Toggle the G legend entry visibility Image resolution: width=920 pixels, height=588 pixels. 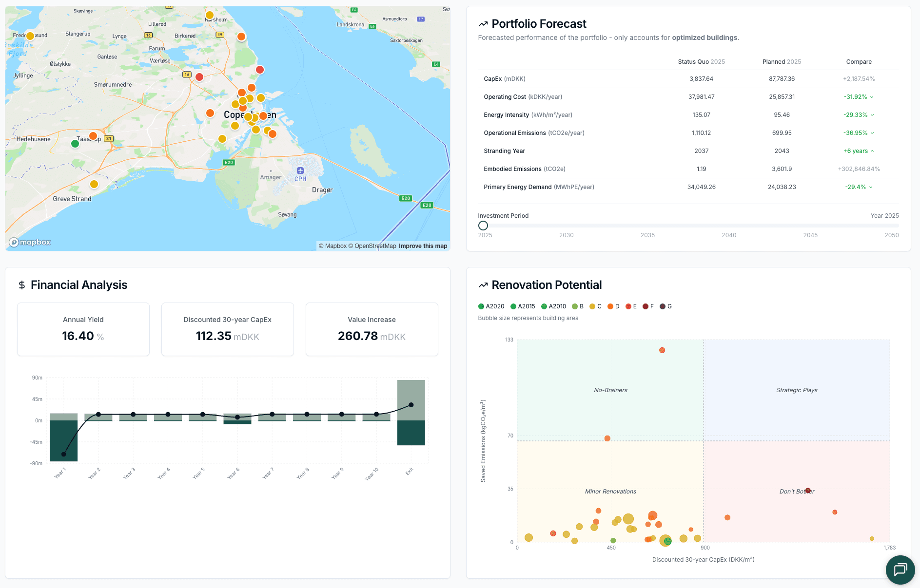pos(667,306)
